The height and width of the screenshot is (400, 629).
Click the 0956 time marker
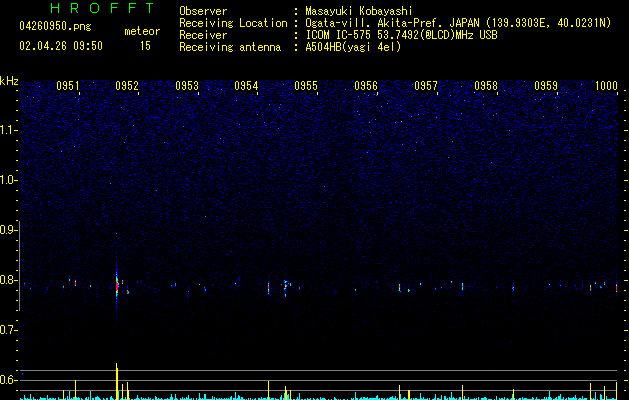point(366,86)
